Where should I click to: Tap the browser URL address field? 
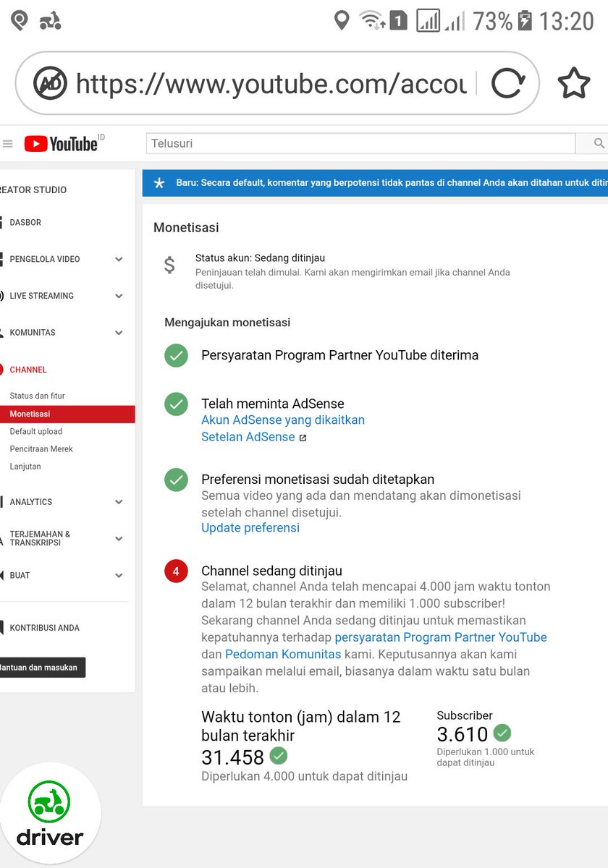click(271, 84)
